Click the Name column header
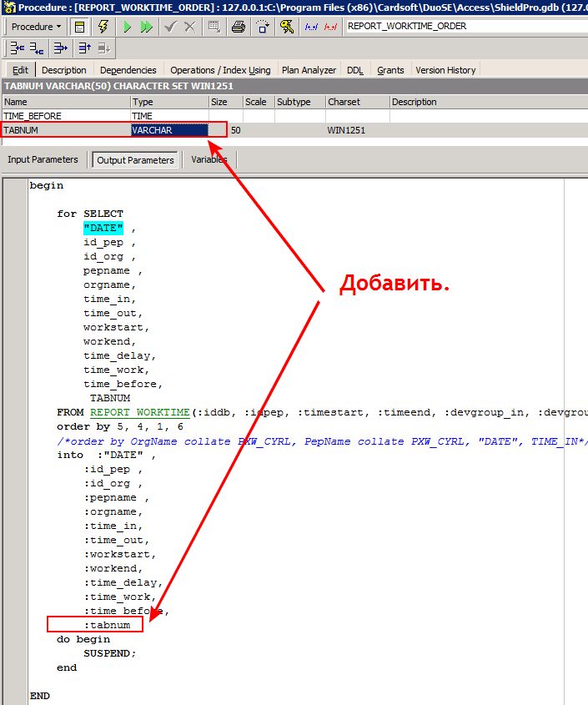588x705 pixels. [66, 102]
